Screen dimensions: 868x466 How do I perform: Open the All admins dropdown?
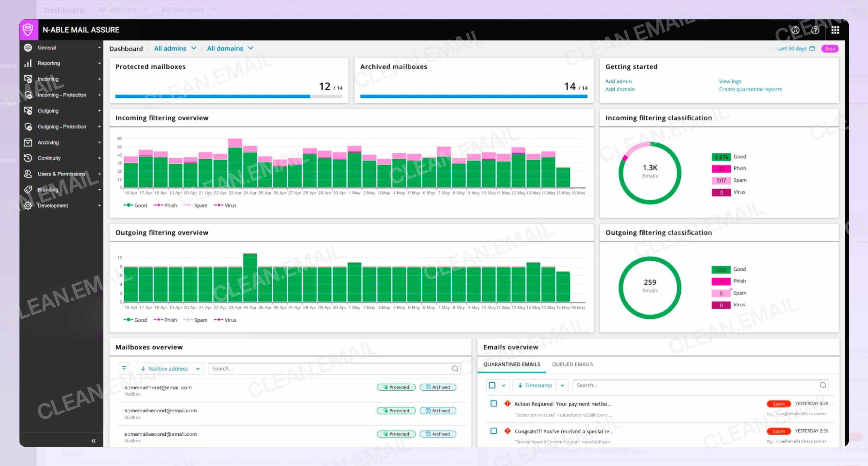175,49
